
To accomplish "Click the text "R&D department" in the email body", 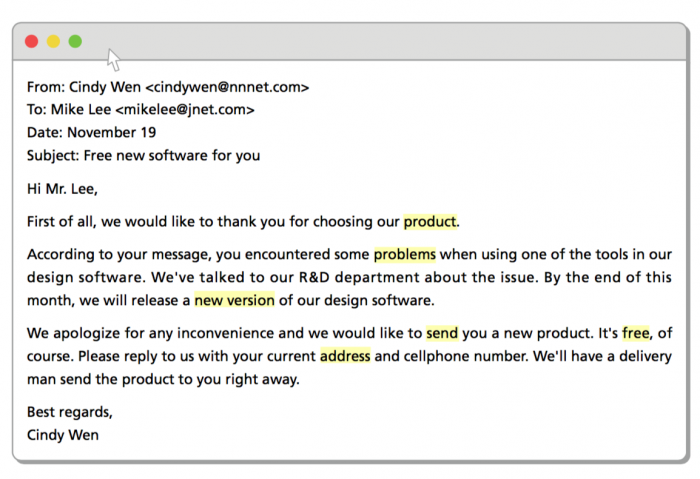I will 359,277.
